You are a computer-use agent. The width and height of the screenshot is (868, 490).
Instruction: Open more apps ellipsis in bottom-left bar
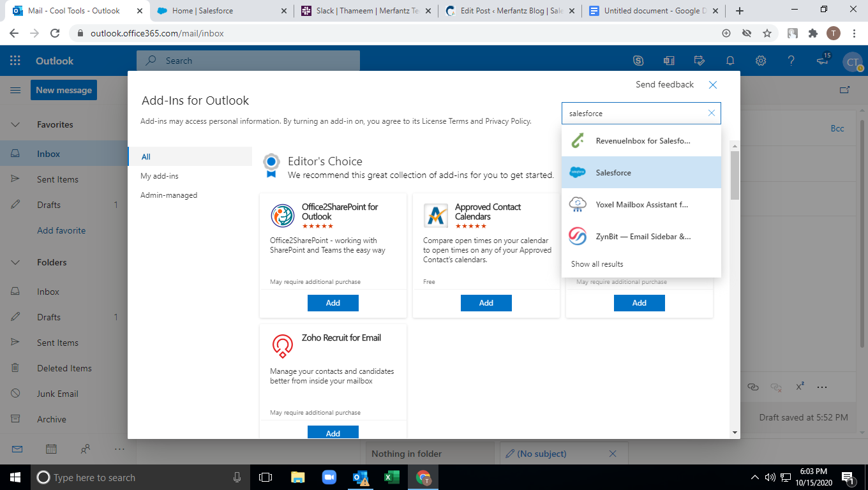click(x=119, y=449)
